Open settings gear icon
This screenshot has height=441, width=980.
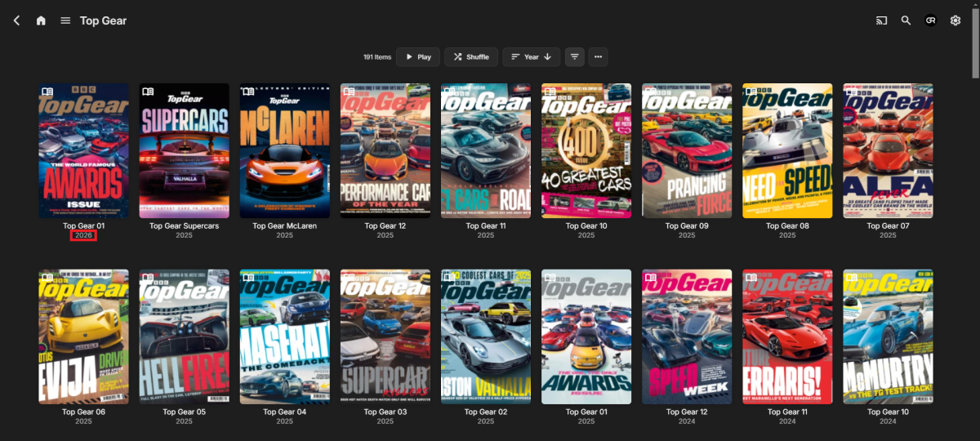tap(955, 20)
